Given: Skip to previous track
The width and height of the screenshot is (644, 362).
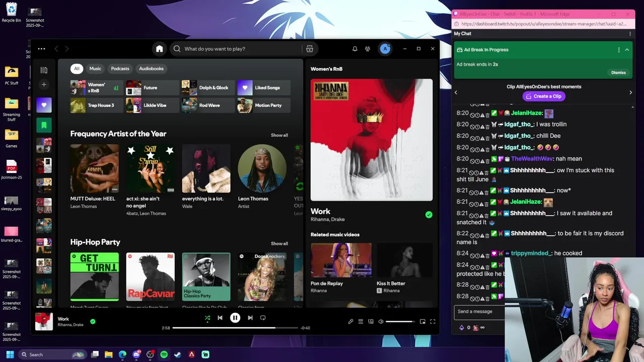Looking at the screenshot, I should click(220, 318).
